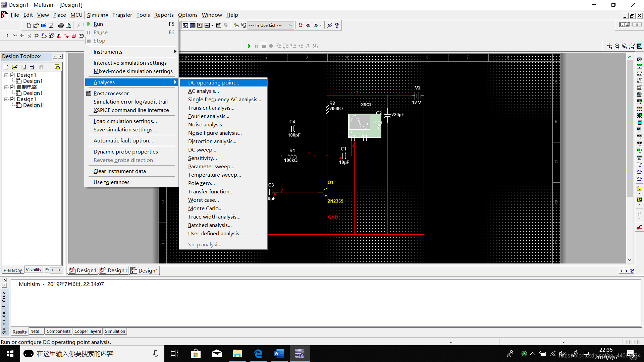The height and width of the screenshot is (362, 644).
Task: Uncheck the 自制电路 project checkbox
Action: point(13,87)
